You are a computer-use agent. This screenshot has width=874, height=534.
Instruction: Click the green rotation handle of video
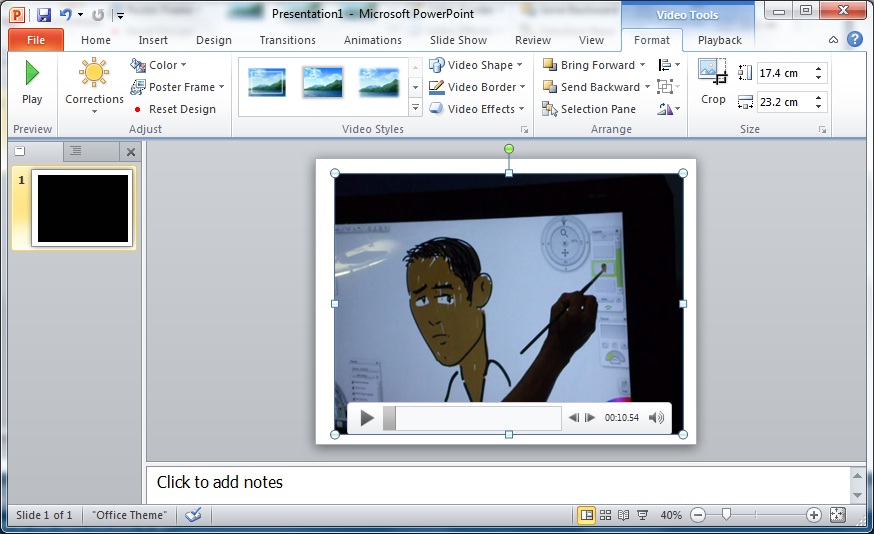(508, 149)
